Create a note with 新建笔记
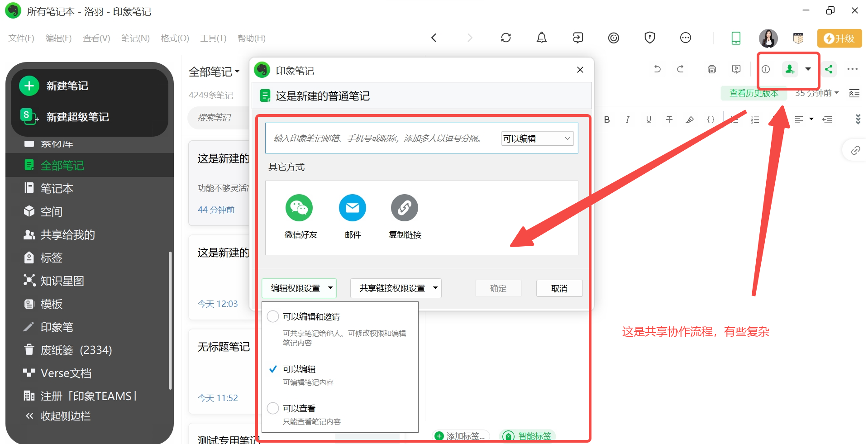868x444 pixels. pos(54,86)
